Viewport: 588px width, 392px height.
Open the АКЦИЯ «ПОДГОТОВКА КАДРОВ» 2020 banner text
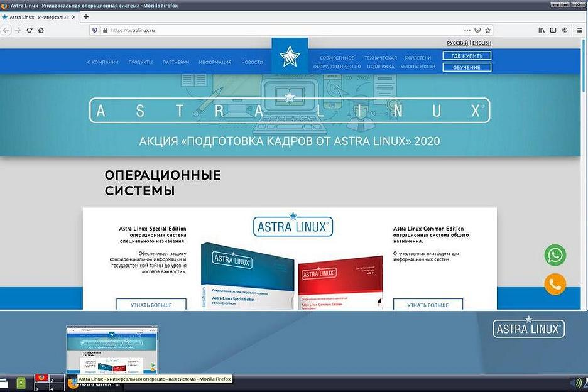point(290,141)
